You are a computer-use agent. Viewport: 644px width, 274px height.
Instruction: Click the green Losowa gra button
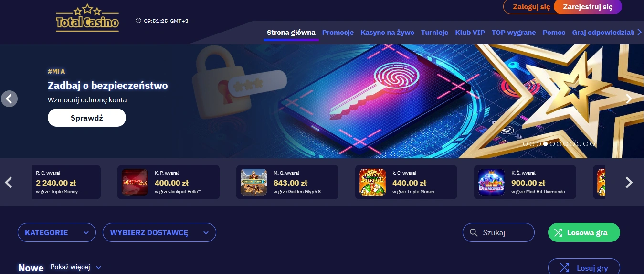coord(584,232)
